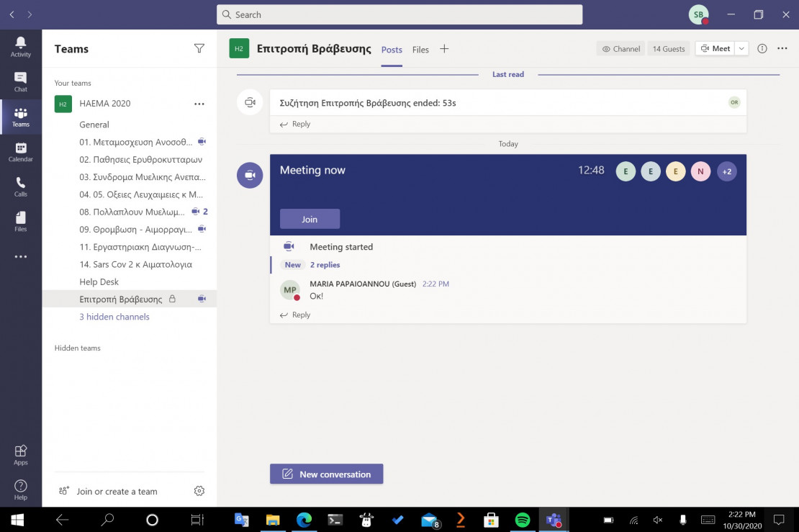Open the SB profile avatar
Screen dimensions: 799x532
pos(699,15)
